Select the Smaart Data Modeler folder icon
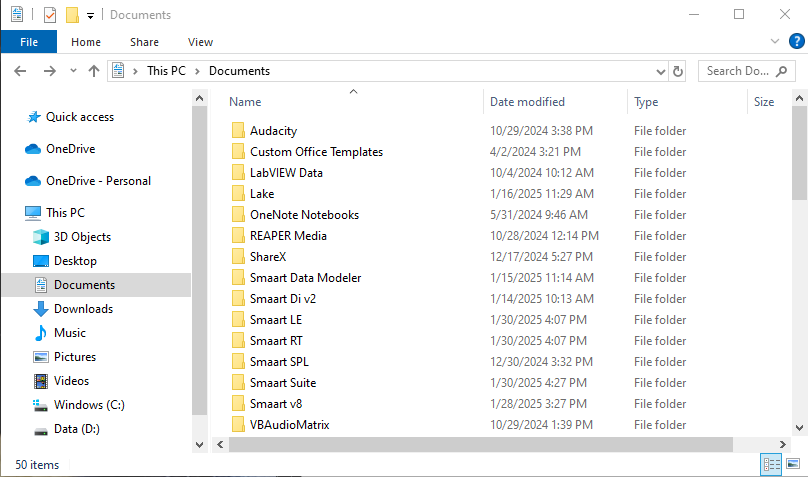This screenshot has height=477, width=808. click(238, 278)
